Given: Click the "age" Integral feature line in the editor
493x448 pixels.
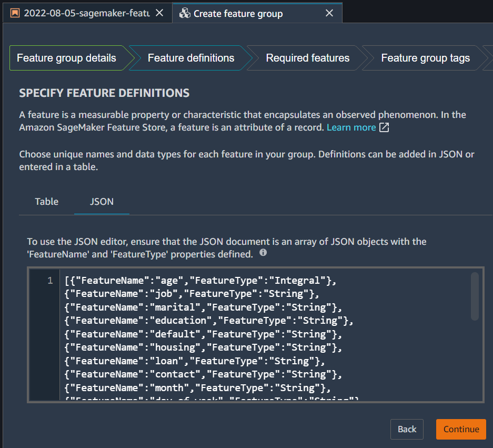Looking at the screenshot, I should (200, 280).
